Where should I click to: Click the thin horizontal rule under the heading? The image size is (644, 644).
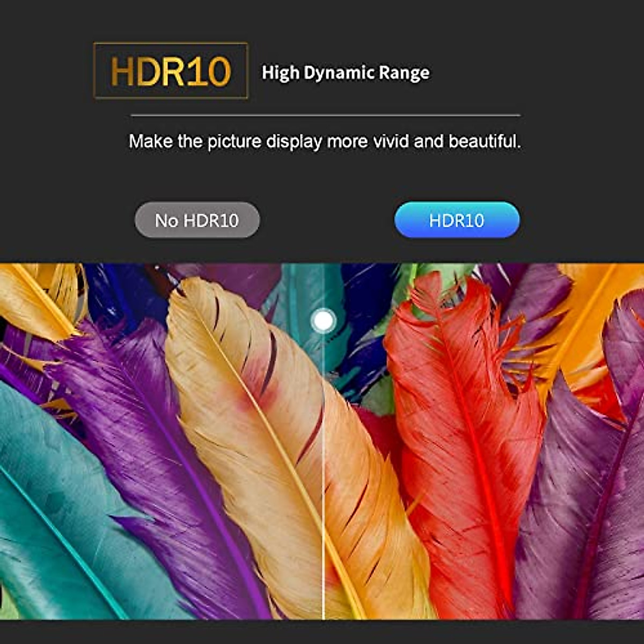coord(325,115)
